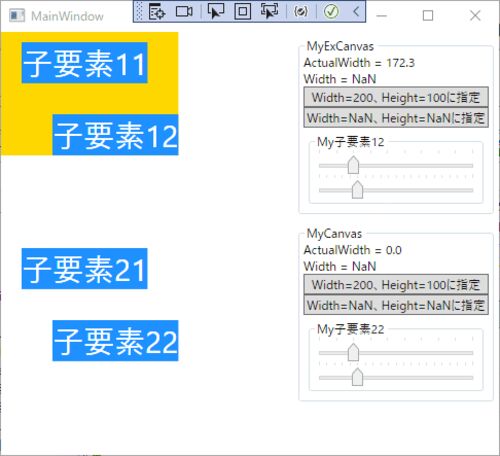
Task: Set MyExCanvas to Width=NaN, Height=NaN
Action: coord(396,118)
